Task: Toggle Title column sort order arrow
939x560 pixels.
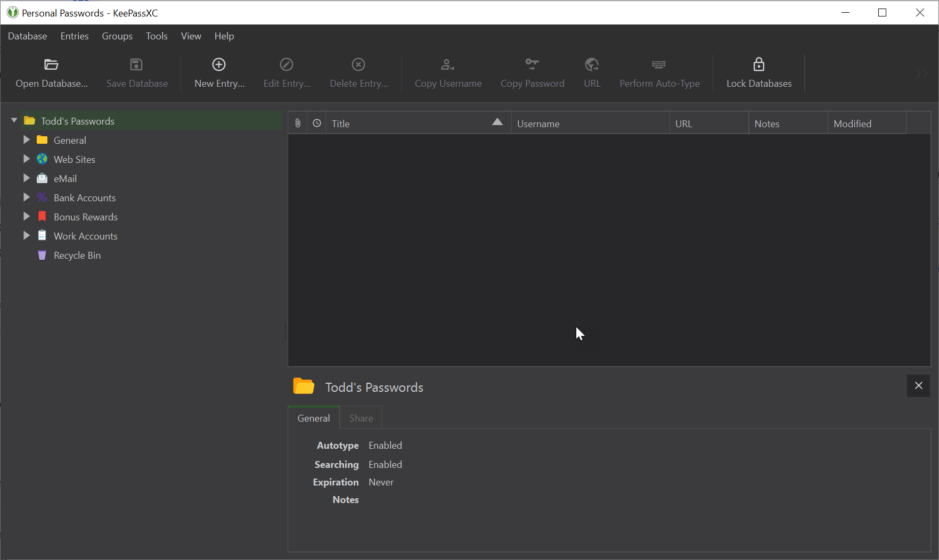Action: pyautogui.click(x=497, y=122)
